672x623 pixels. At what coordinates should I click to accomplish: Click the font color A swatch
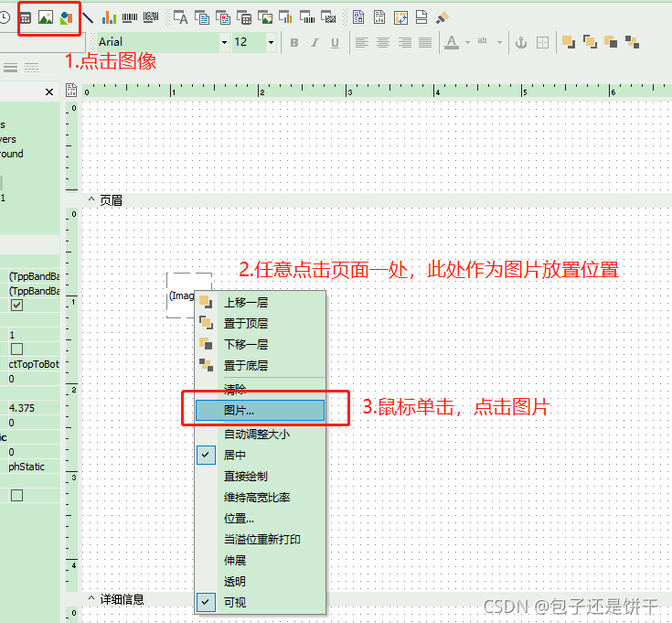point(452,42)
